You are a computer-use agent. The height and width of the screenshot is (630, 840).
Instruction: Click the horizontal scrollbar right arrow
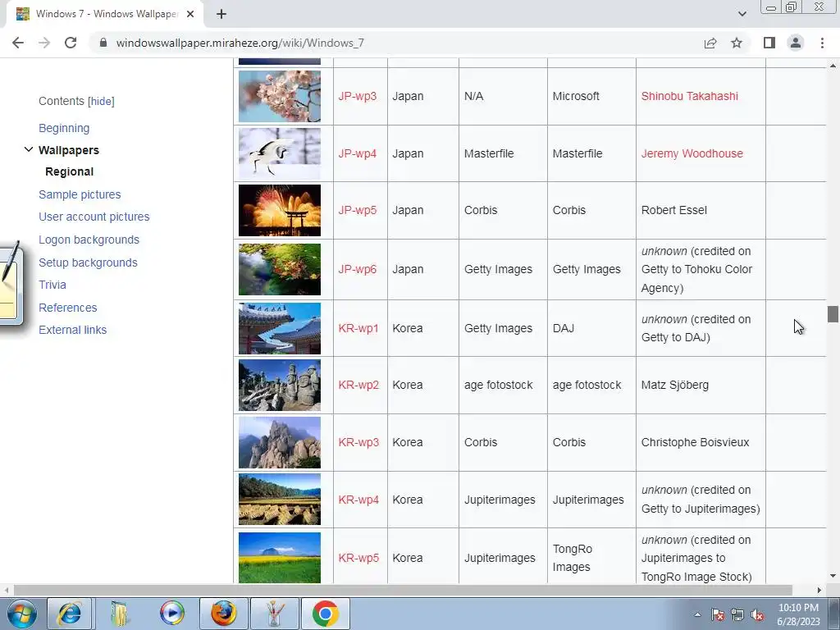[819, 590]
